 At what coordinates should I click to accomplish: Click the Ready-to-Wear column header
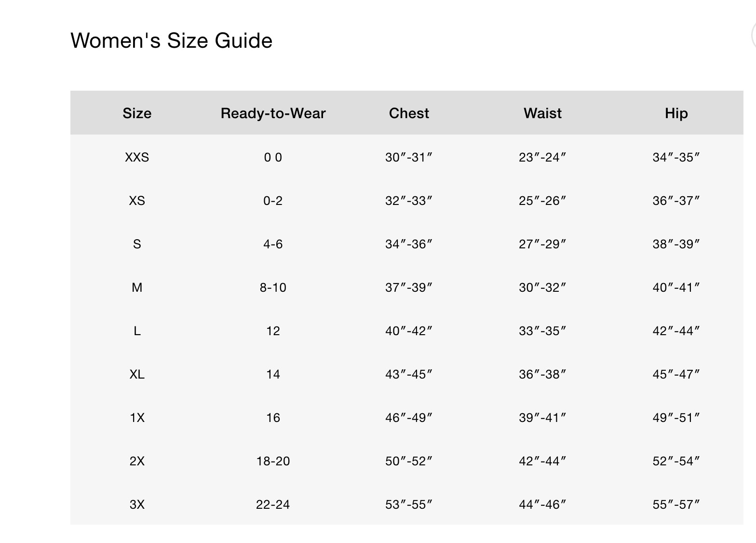click(x=273, y=113)
